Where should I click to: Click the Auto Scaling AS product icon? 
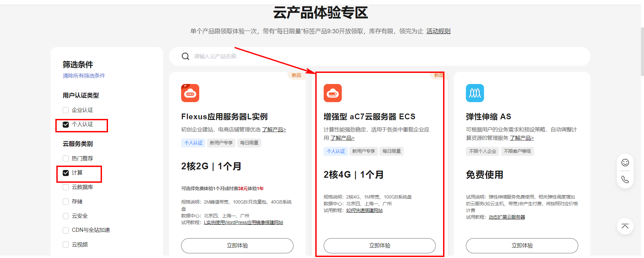(x=475, y=93)
